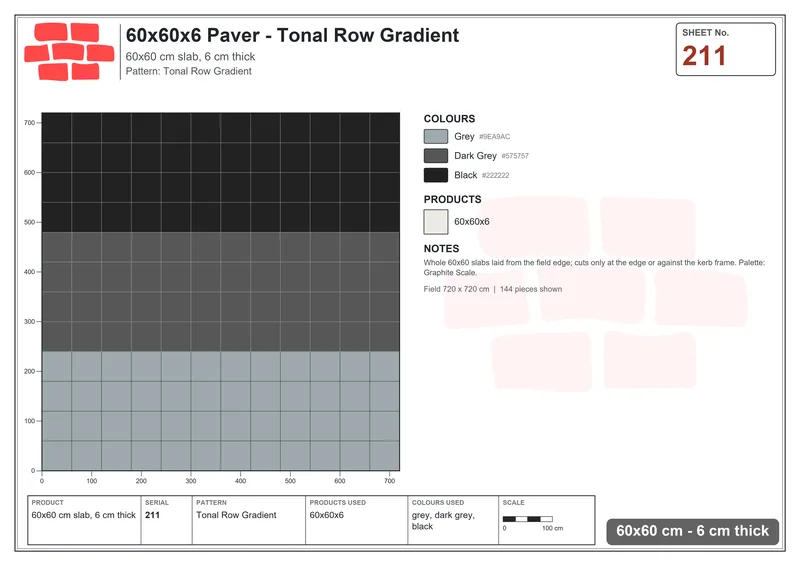Click the NOTES heading
Viewport: 800px width, 566px height.
(441, 249)
